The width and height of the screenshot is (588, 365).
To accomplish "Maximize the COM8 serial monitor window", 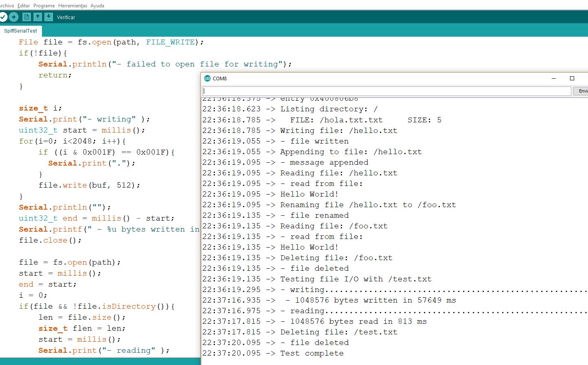I will pos(572,78).
